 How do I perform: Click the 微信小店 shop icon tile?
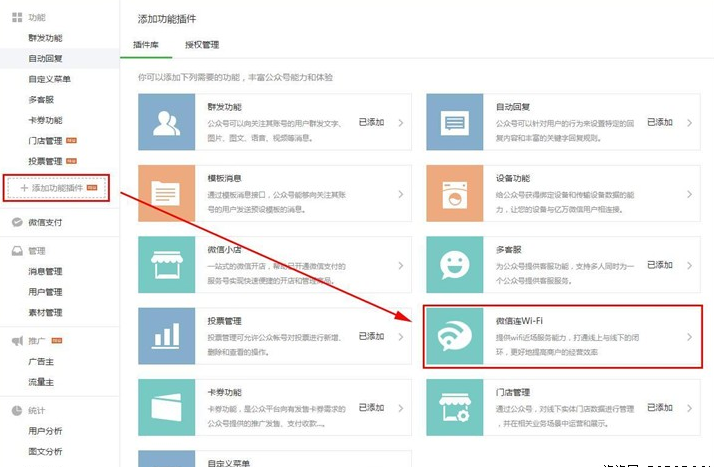click(x=167, y=264)
